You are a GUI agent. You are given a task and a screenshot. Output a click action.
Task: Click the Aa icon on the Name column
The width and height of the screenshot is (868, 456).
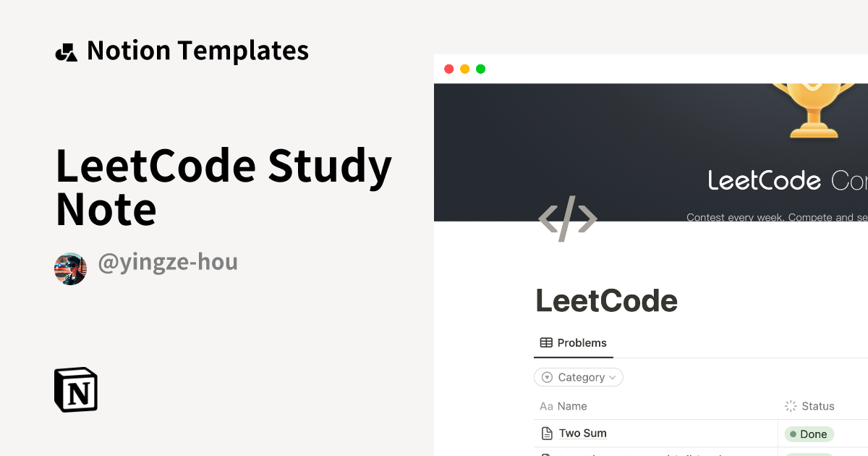(545, 406)
